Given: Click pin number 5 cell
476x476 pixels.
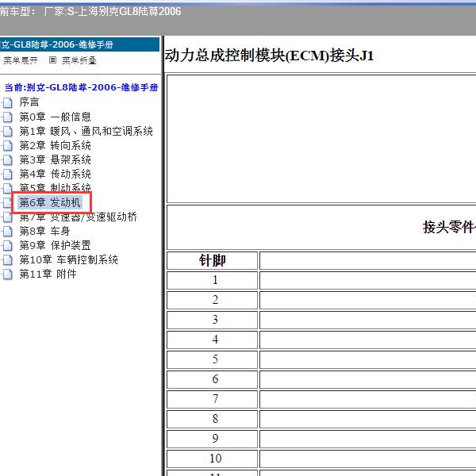Looking at the screenshot, I should 212,359.
